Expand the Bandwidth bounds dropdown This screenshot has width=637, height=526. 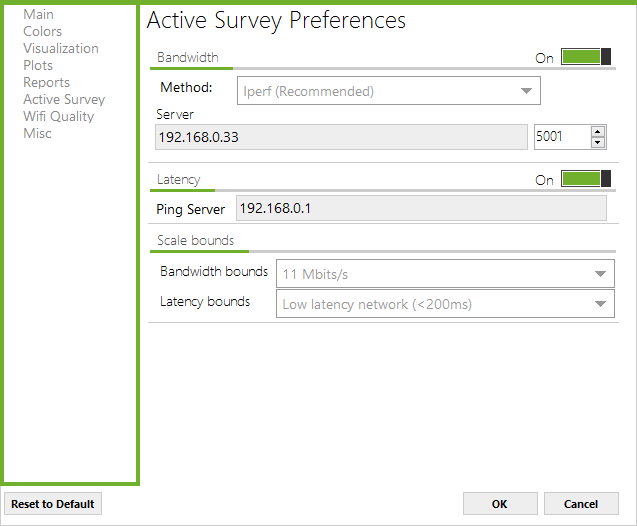pos(445,274)
